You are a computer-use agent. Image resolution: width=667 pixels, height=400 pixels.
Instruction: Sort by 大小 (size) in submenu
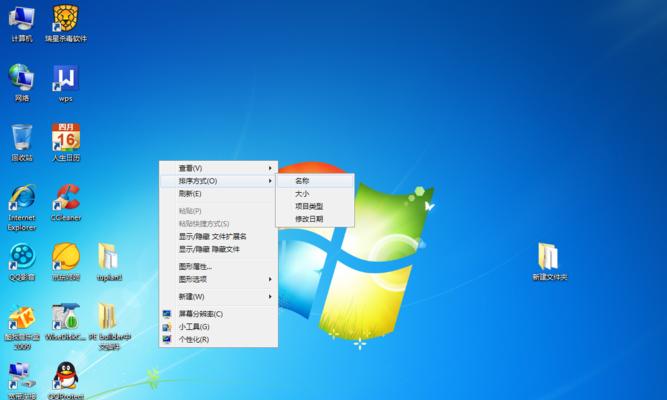[315, 194]
